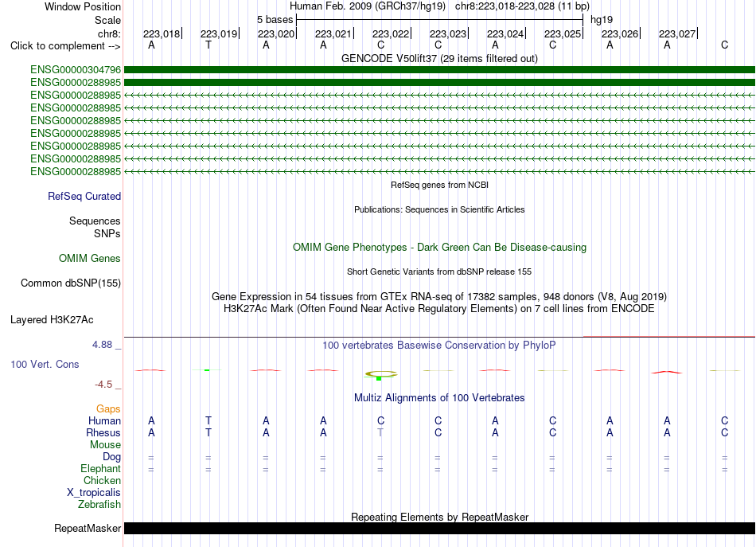756x547 pixels.
Task: Click the 223,024 position marker
Action: click(x=506, y=33)
